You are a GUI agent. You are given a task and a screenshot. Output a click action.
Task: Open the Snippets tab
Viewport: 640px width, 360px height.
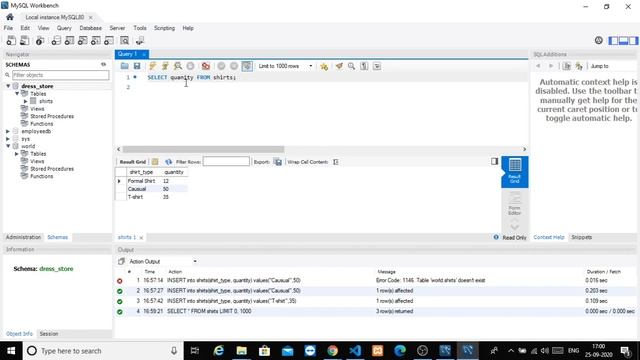(581, 237)
